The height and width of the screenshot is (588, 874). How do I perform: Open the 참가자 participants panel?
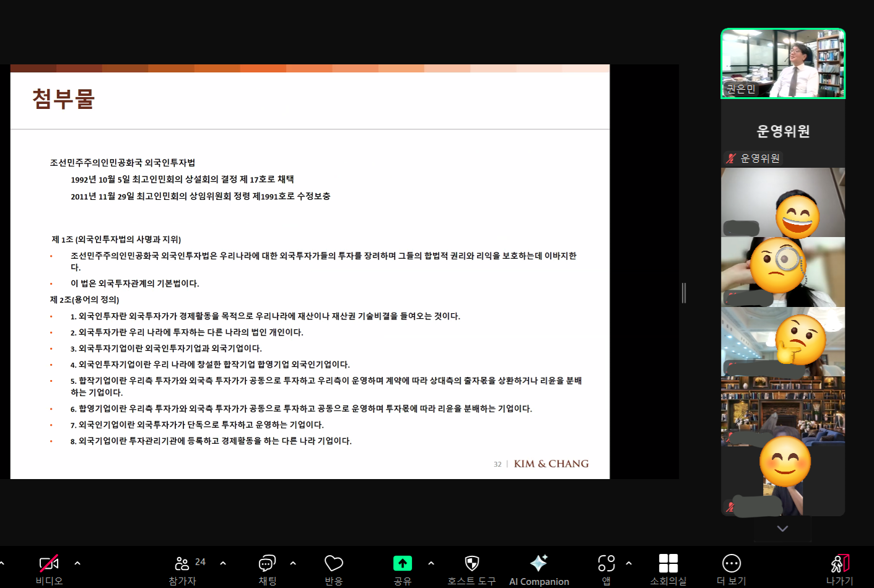click(182, 563)
